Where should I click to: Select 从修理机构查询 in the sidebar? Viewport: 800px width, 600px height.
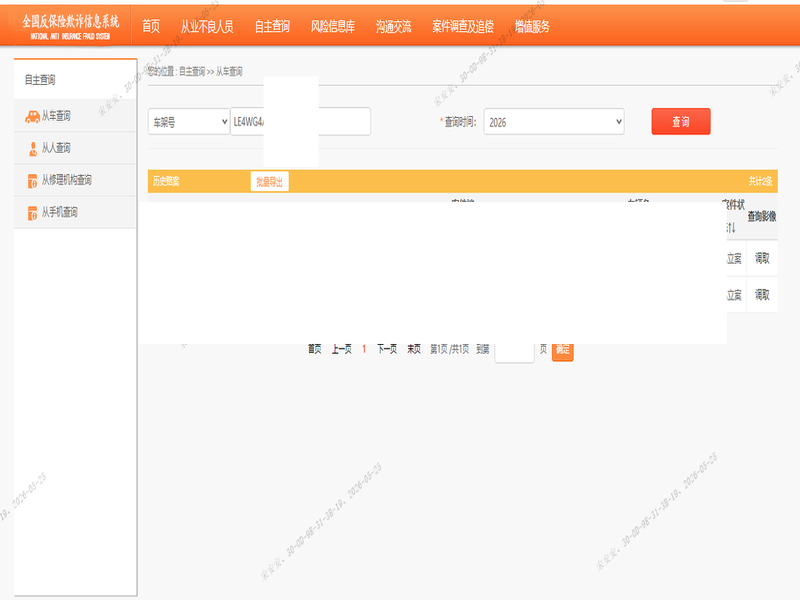point(76,180)
